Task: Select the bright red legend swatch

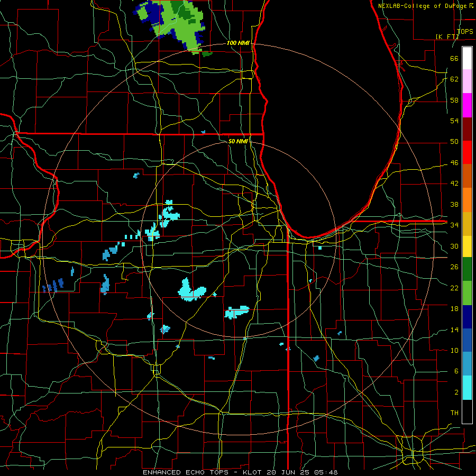Action: (467, 152)
